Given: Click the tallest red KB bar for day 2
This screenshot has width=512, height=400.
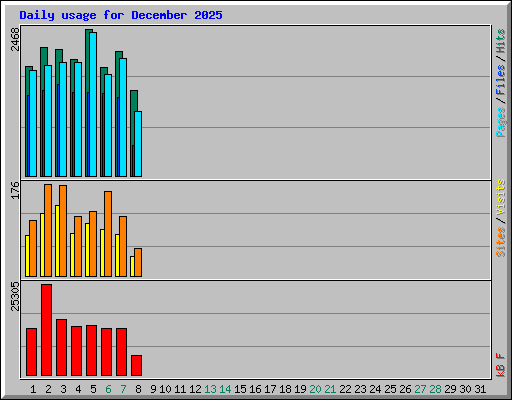Looking at the screenshot, I should pos(46,330).
